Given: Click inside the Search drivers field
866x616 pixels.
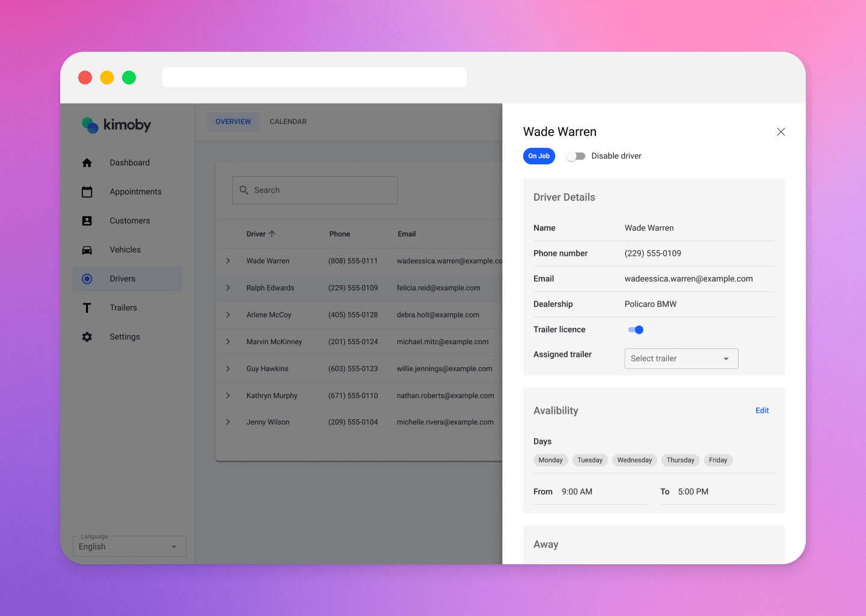Looking at the screenshot, I should pos(315,189).
